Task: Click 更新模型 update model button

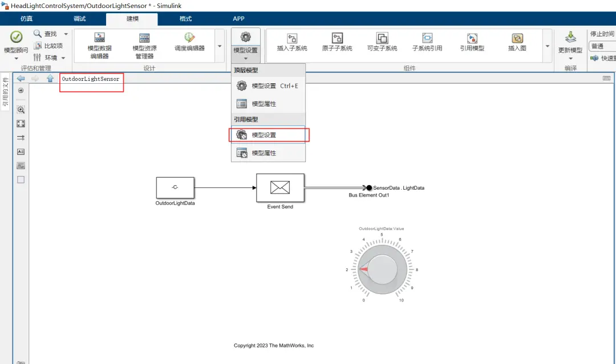Action: point(570,42)
